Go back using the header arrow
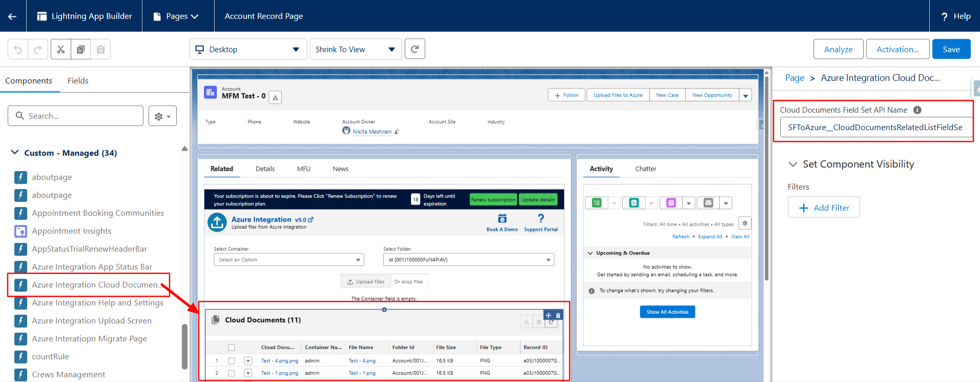Screen dimensions: 980x382 pyautogui.click(x=12, y=16)
